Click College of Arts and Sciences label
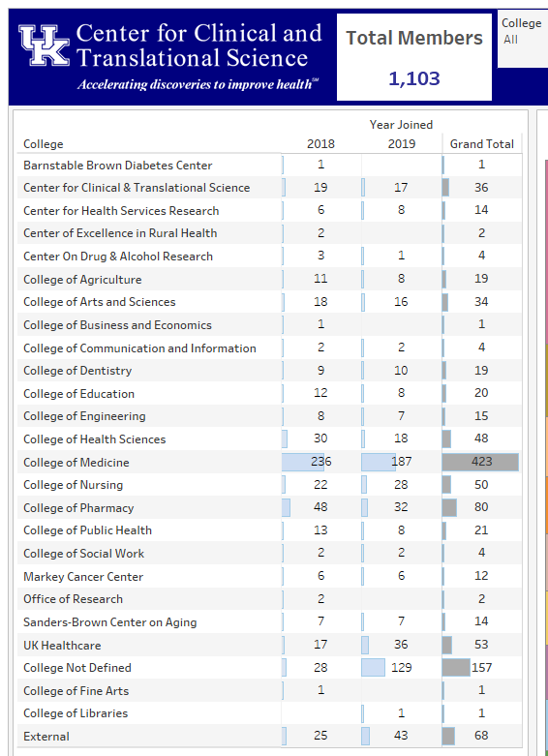548x756 pixels. click(x=100, y=302)
